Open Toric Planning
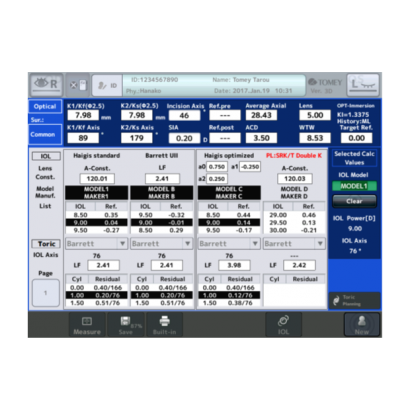The image size is (410, 410). pyautogui.click(x=355, y=301)
